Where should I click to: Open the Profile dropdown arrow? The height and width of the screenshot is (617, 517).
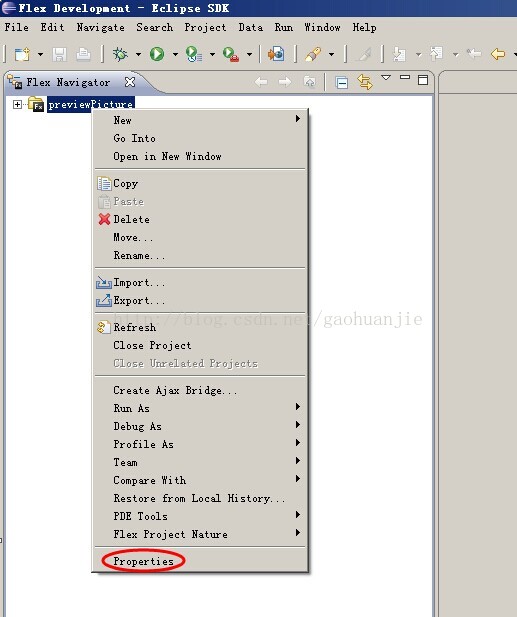[212, 54]
